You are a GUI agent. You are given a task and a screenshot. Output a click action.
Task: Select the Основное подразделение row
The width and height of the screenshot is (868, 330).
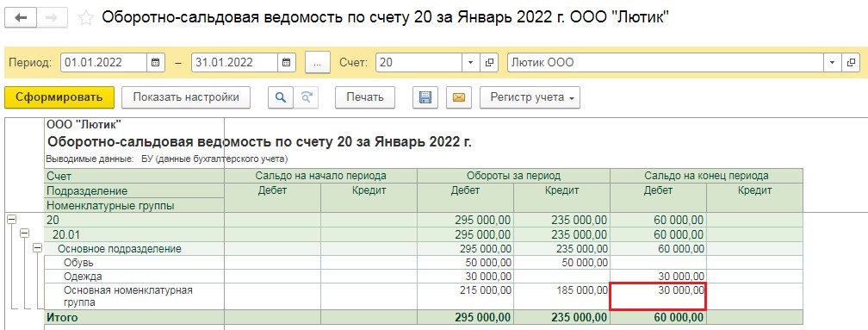coord(134,249)
